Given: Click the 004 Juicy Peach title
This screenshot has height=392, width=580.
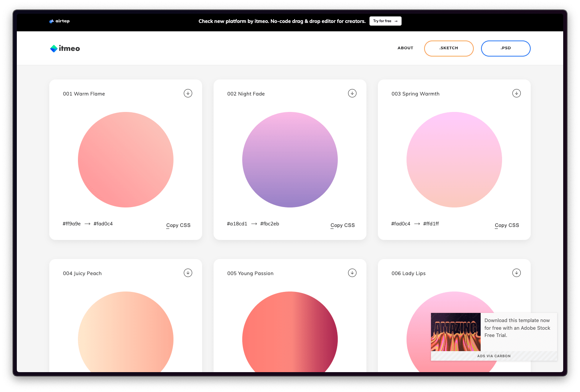Looking at the screenshot, I should 83,274.
